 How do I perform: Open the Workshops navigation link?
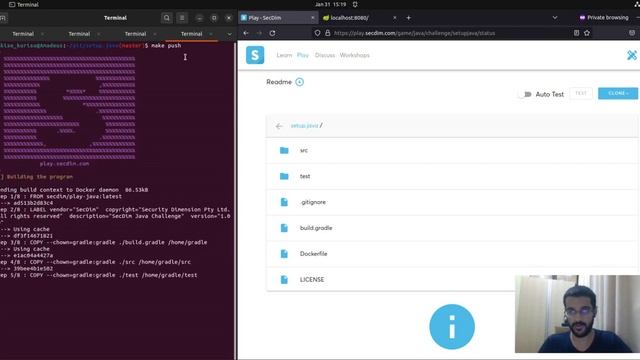tap(355, 55)
